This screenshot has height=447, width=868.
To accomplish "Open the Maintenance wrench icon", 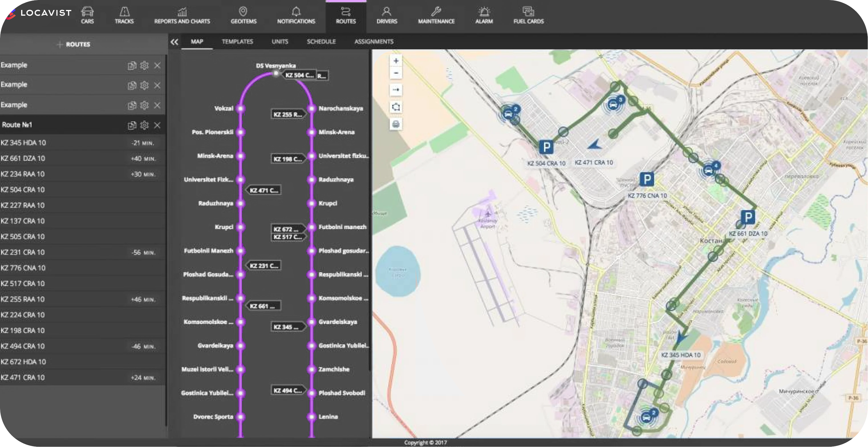I will pos(436,12).
